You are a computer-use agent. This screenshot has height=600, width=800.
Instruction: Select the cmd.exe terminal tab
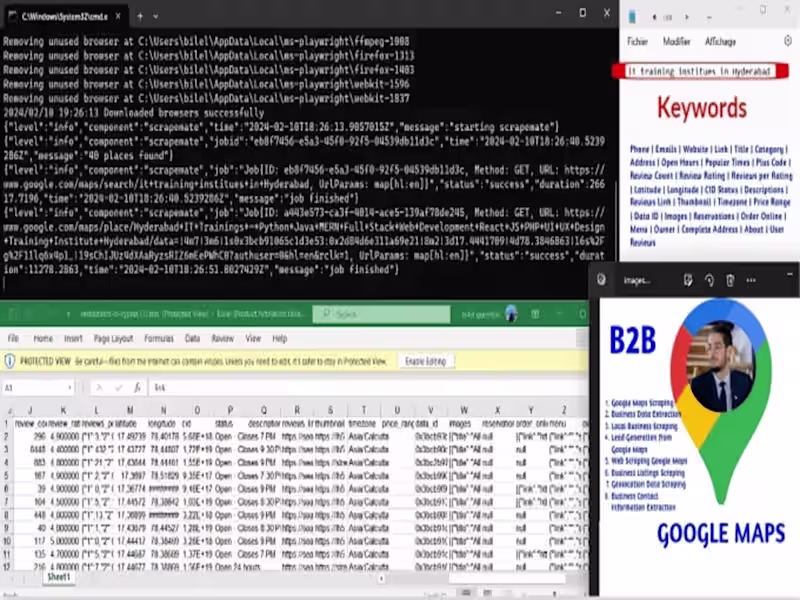(64, 16)
